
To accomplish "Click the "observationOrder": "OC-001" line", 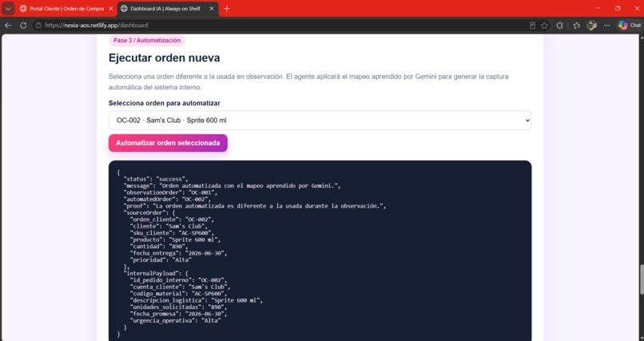I will tap(170, 192).
